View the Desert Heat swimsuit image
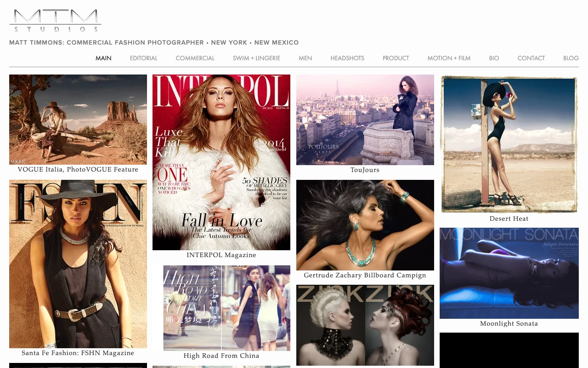The image size is (588, 368). 509,144
